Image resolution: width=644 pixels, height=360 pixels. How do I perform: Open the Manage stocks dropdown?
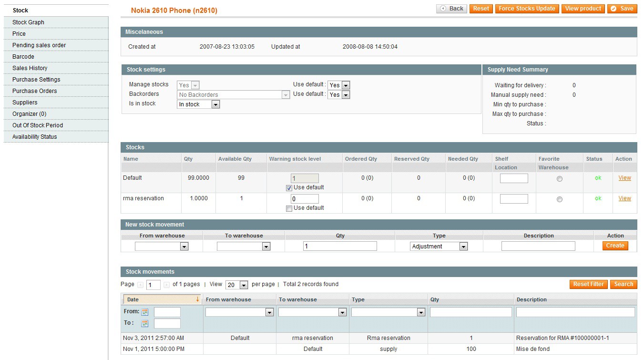188,85
